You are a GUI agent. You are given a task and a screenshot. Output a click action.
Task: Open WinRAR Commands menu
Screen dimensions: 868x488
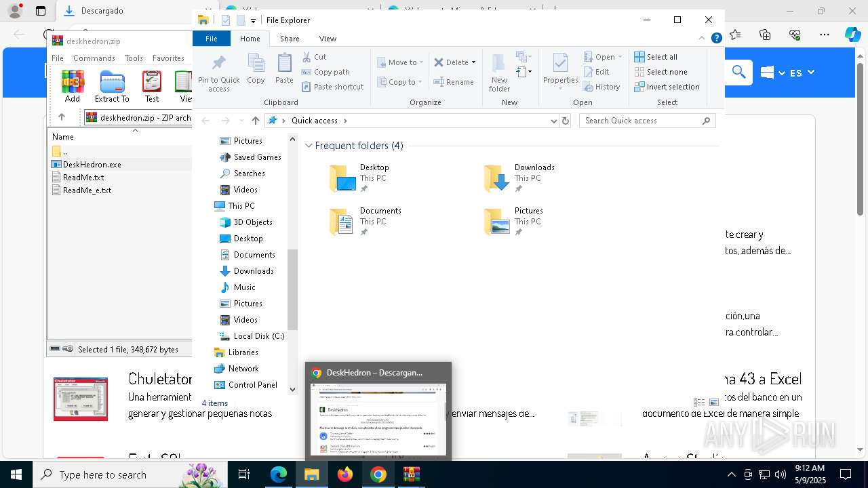click(x=94, y=58)
